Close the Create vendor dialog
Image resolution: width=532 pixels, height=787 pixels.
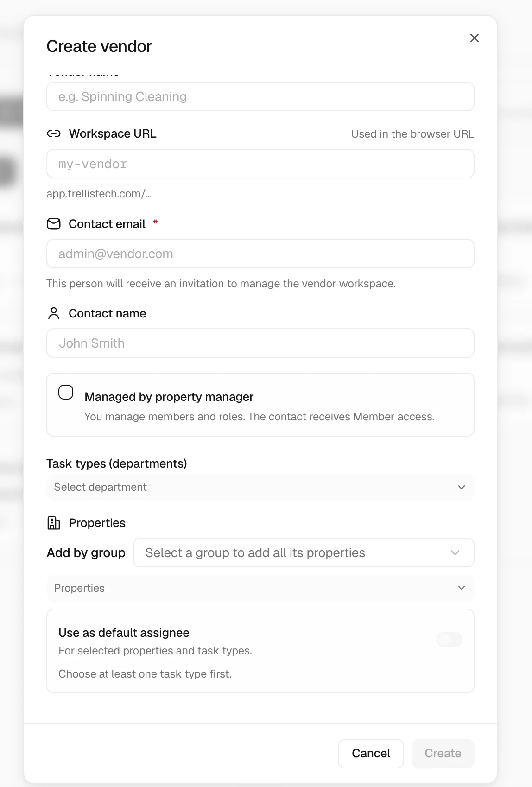[x=474, y=38]
